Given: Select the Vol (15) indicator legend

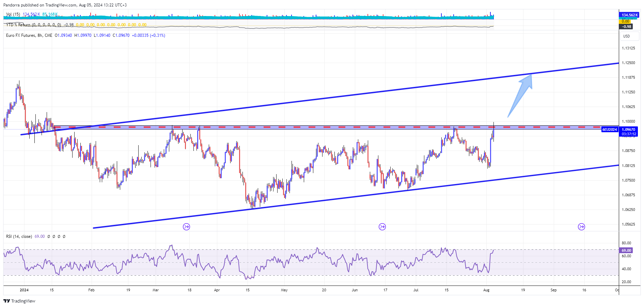Looking at the screenshot, I should click(x=13, y=14).
